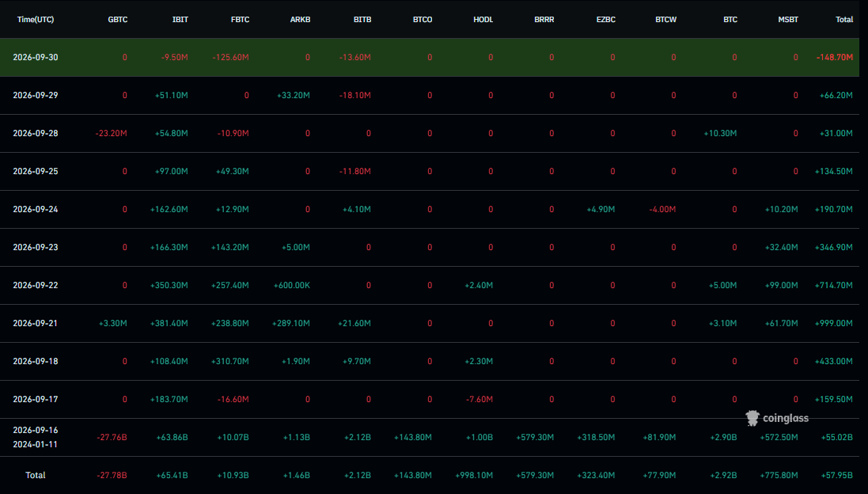Click IBIT cumulative value +63.86B

172,438
